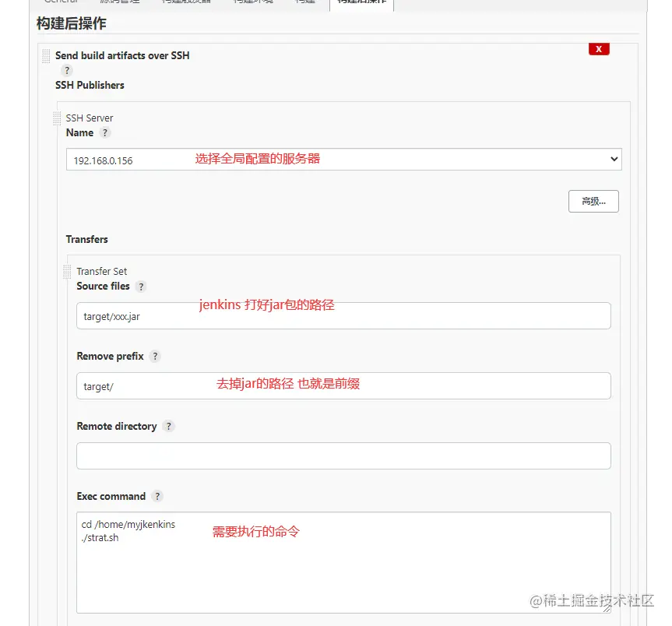This screenshot has height=626, width=672.
Task: Click the Transfer Set label
Action: pyautogui.click(x=101, y=271)
